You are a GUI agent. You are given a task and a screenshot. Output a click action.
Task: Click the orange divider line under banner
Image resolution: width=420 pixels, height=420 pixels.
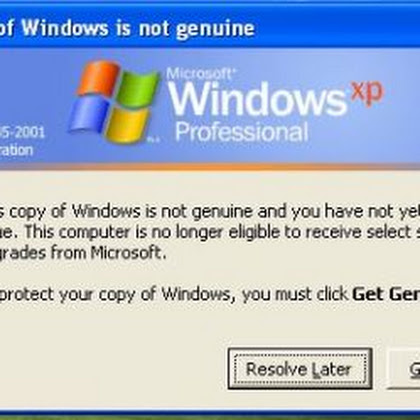[210, 167]
